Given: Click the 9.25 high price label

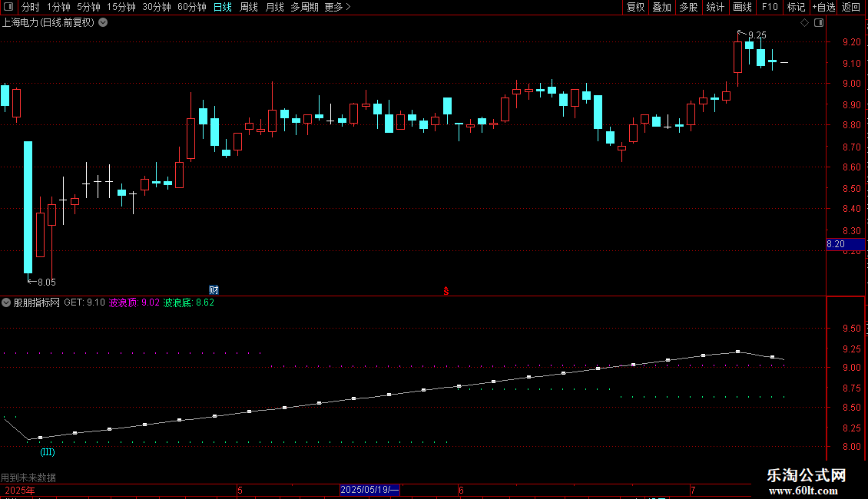Looking at the screenshot, I should pos(757,35).
